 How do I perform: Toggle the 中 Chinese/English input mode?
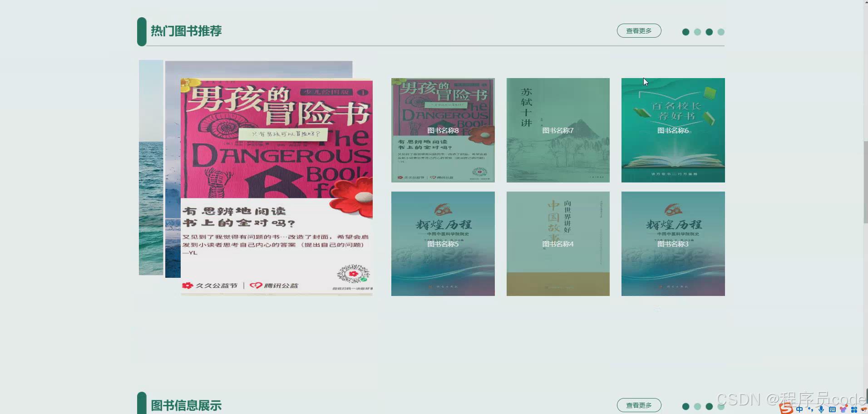pos(799,409)
